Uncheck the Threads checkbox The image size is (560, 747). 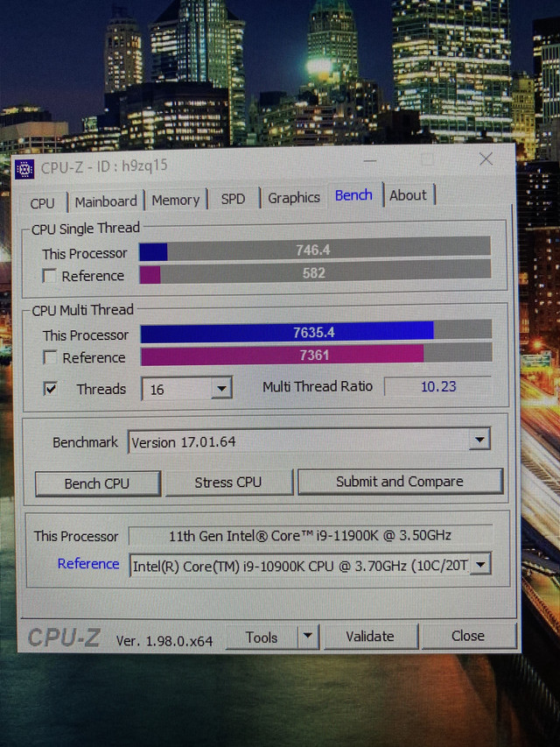point(50,389)
